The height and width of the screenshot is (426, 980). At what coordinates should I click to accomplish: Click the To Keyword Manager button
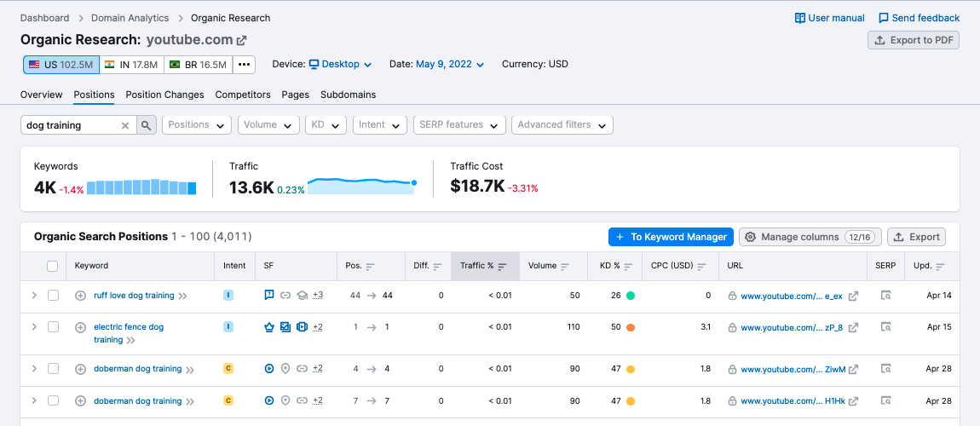(671, 237)
